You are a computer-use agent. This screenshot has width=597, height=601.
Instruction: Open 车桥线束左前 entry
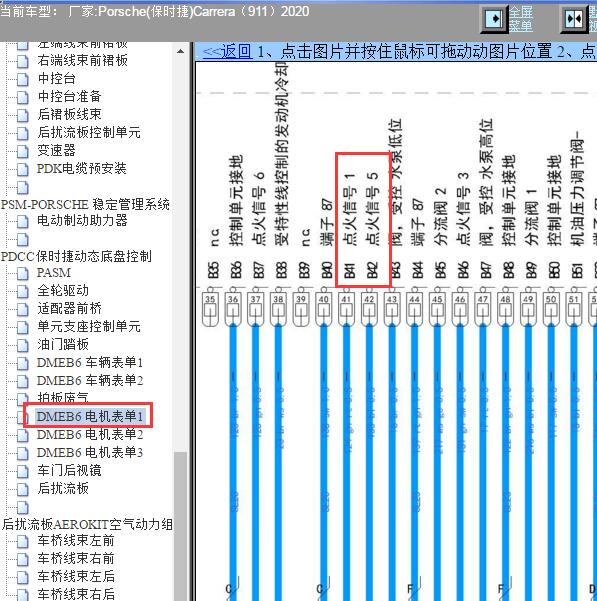(x=76, y=541)
